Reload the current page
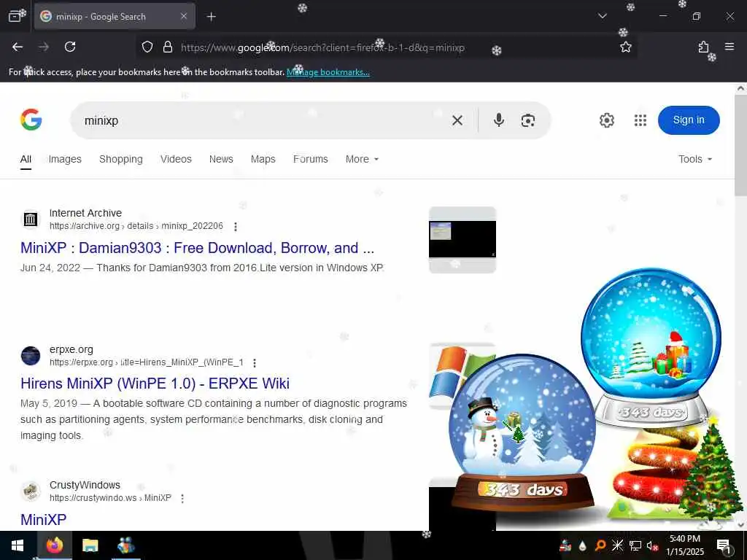 tap(70, 47)
